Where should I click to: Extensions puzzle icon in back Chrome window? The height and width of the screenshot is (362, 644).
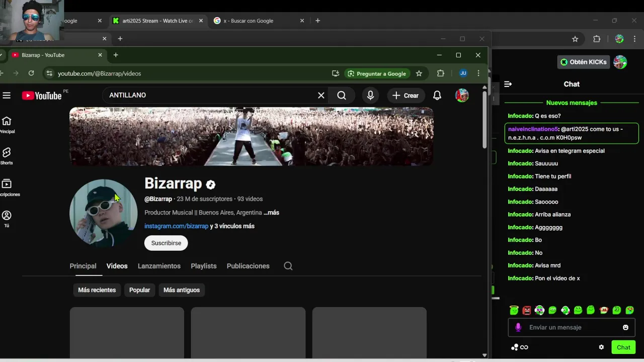coord(597,39)
